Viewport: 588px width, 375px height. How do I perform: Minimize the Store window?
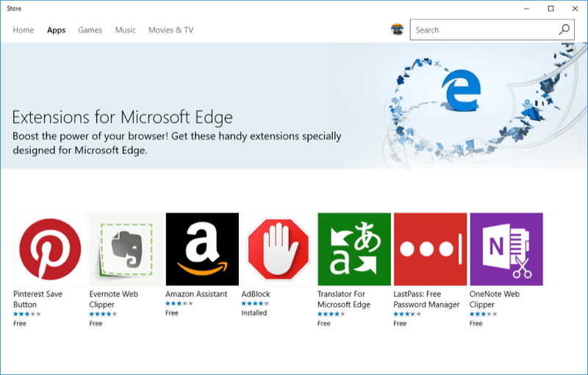[x=526, y=9]
